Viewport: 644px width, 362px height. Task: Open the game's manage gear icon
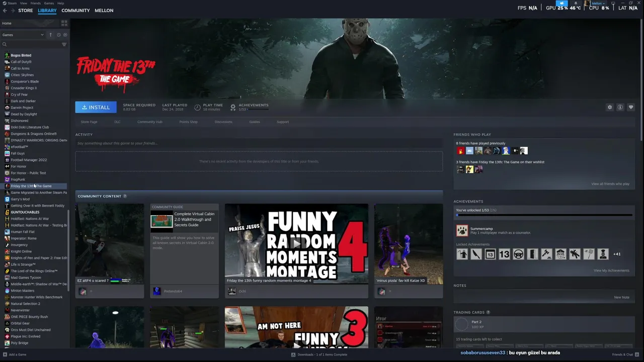(x=610, y=107)
